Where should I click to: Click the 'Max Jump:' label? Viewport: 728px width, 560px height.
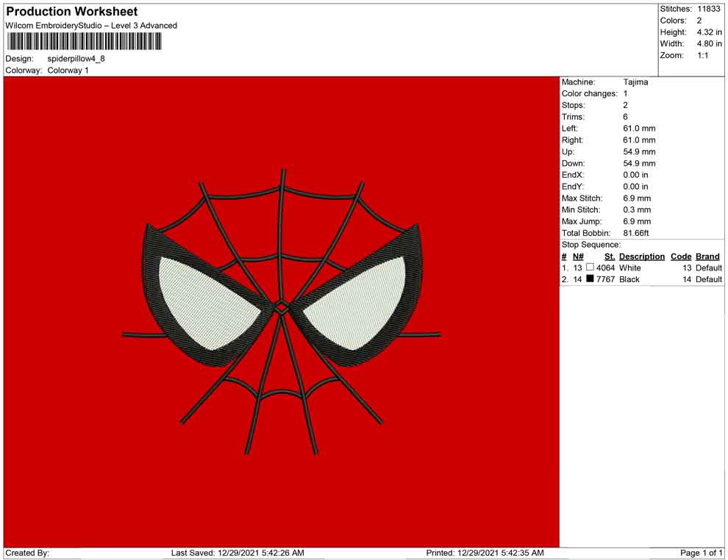click(581, 221)
